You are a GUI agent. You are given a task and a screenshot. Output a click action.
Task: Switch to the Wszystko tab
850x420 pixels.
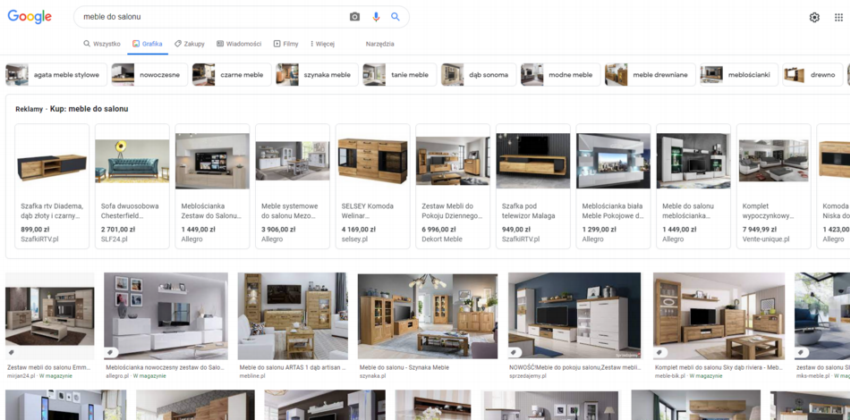click(x=101, y=44)
